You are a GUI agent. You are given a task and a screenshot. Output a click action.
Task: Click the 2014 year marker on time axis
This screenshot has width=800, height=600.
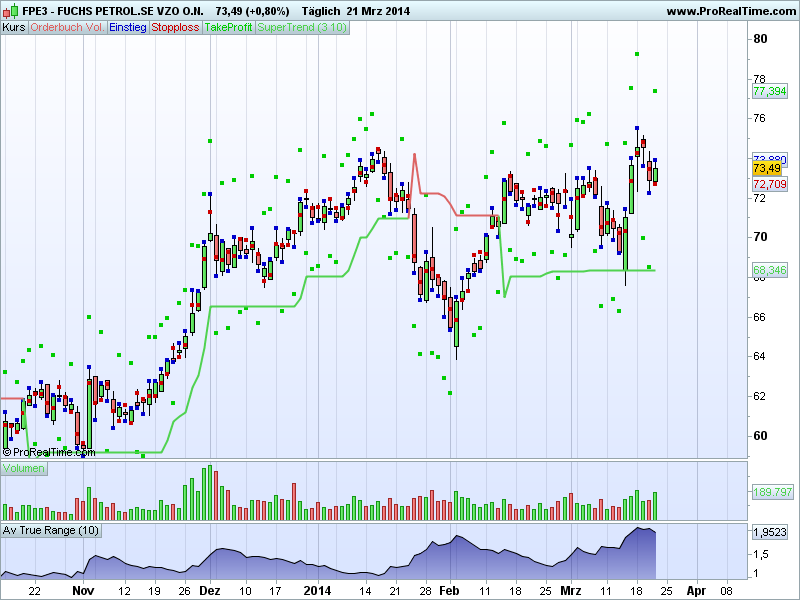[x=316, y=591]
